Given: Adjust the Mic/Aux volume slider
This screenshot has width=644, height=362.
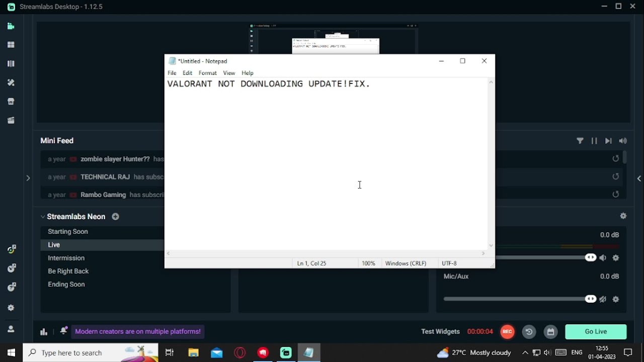Looking at the screenshot, I should (520, 299).
